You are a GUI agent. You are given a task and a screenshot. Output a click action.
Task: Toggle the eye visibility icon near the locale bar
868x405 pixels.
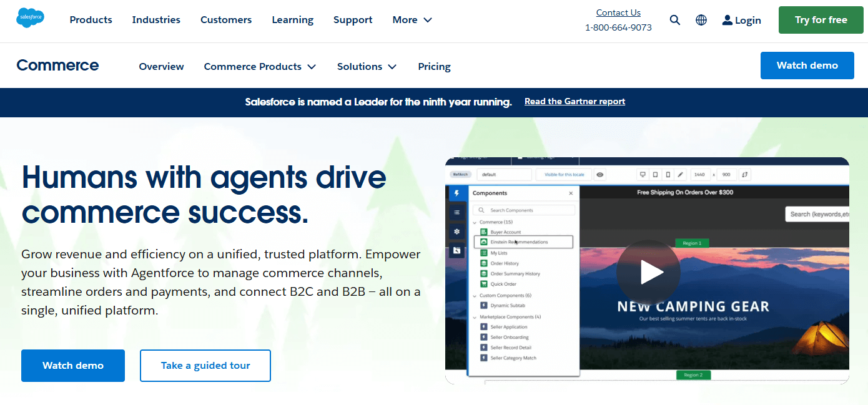tap(600, 175)
